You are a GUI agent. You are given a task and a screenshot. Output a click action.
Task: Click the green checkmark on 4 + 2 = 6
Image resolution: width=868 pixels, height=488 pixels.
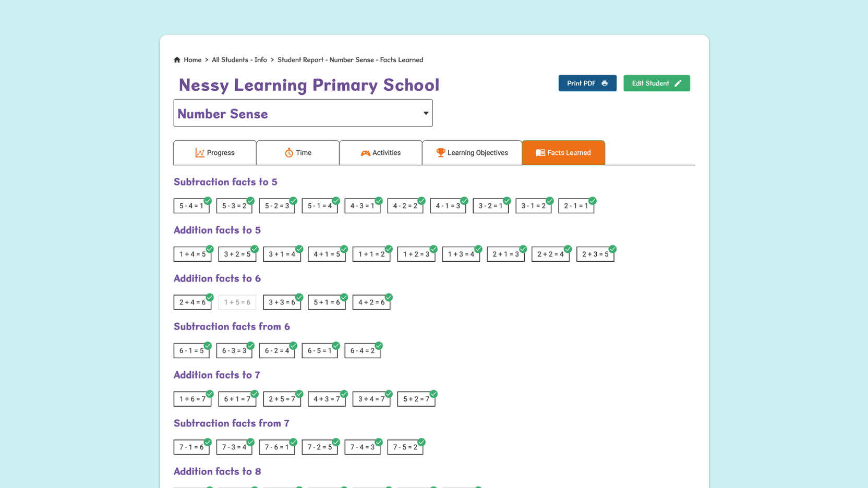pyautogui.click(x=389, y=297)
